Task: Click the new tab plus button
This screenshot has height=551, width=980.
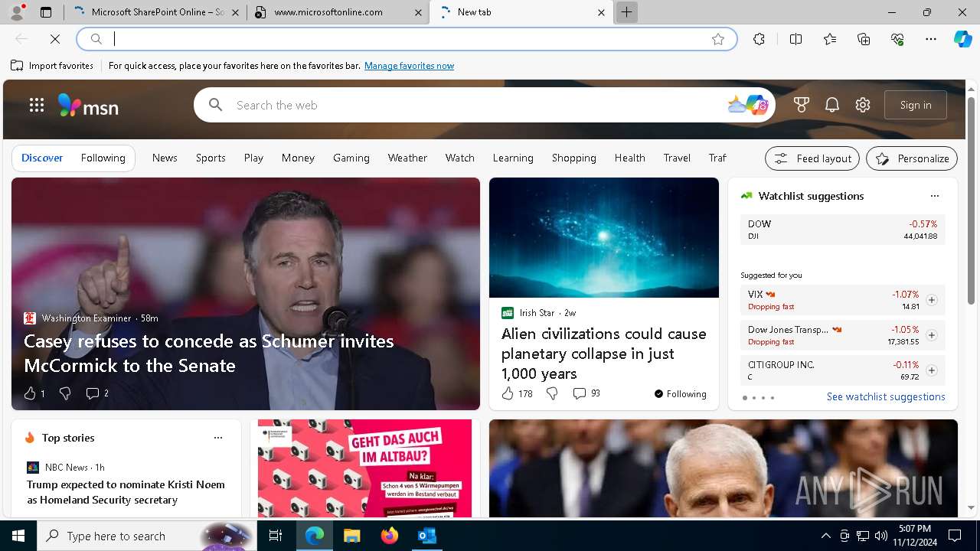Action: coord(626,12)
